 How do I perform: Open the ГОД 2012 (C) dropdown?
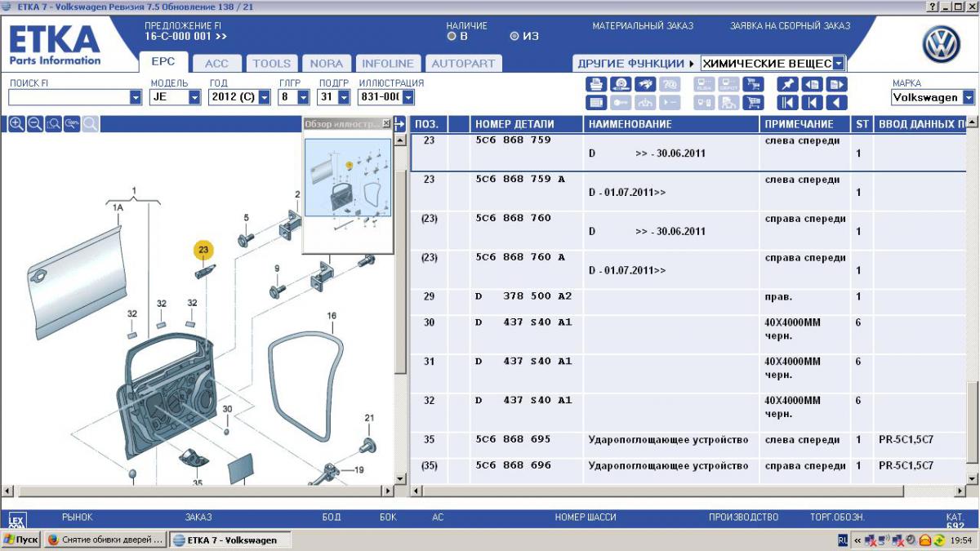(265, 97)
